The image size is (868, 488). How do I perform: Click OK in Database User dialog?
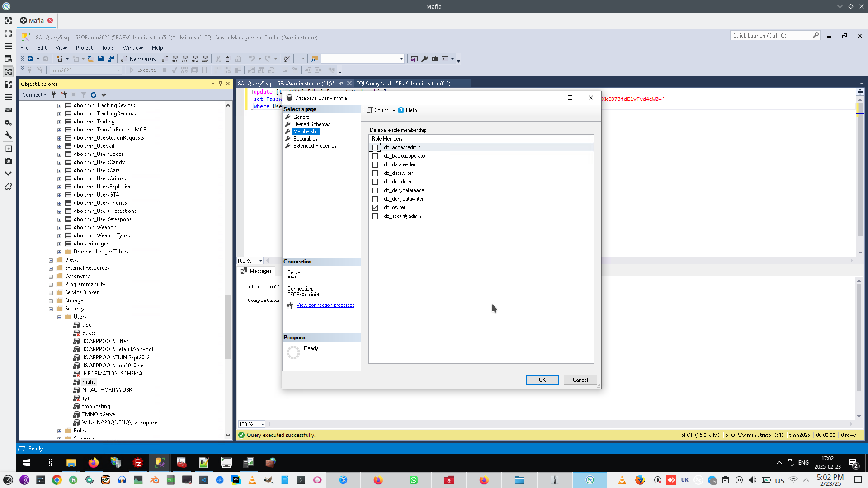pyautogui.click(x=542, y=380)
